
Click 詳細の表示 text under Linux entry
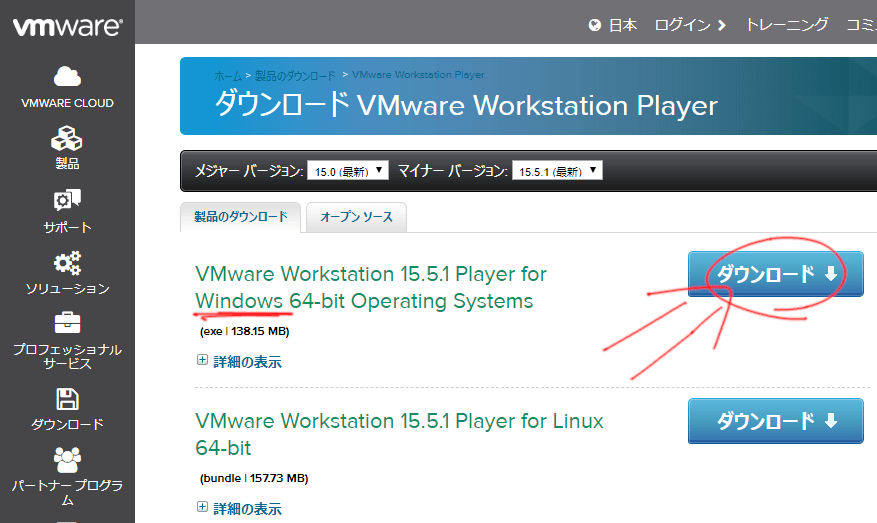point(247,509)
